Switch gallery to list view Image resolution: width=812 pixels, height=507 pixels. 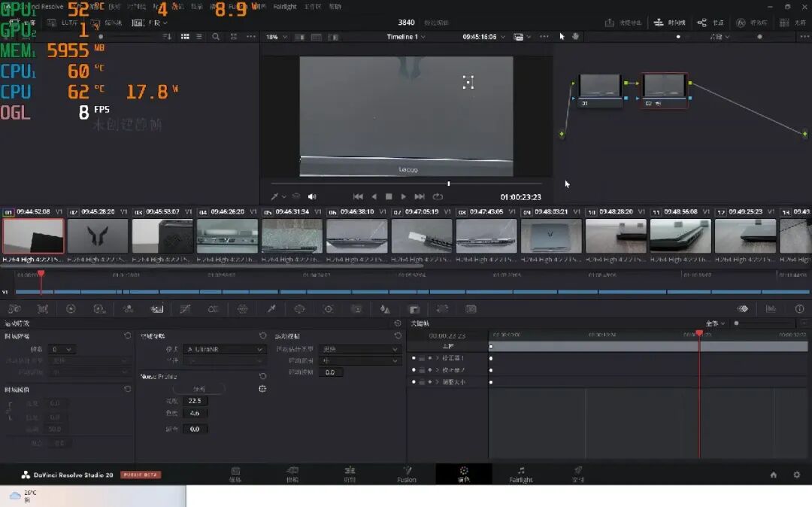(x=198, y=37)
